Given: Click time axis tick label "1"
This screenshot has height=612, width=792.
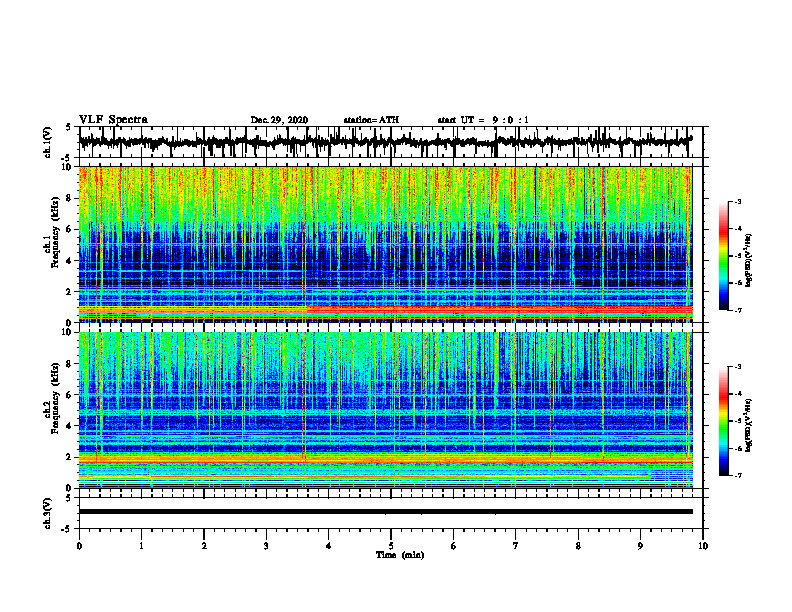Looking at the screenshot, I should [141, 546].
